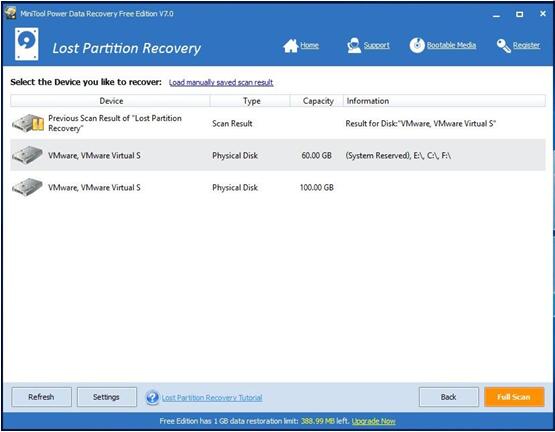Click Physical Disk type of 100.00 GB row
The height and width of the screenshot is (432, 555).
[235, 187]
